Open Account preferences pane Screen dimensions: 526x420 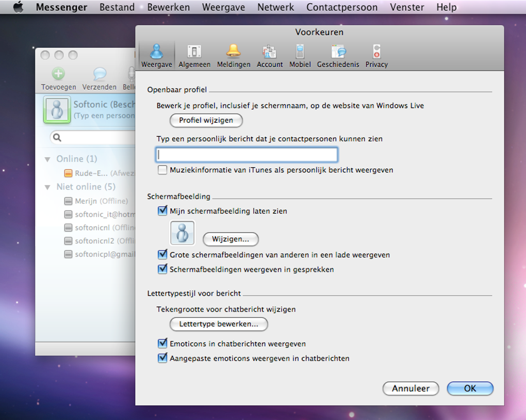pyautogui.click(x=270, y=56)
